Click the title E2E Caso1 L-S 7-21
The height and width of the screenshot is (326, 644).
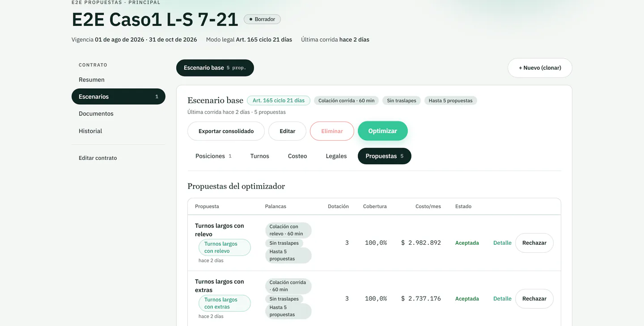tap(155, 20)
